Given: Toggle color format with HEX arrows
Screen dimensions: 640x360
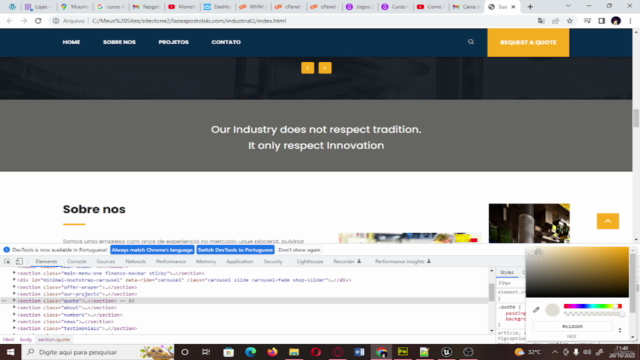Looking at the screenshot, I should click(x=620, y=330).
